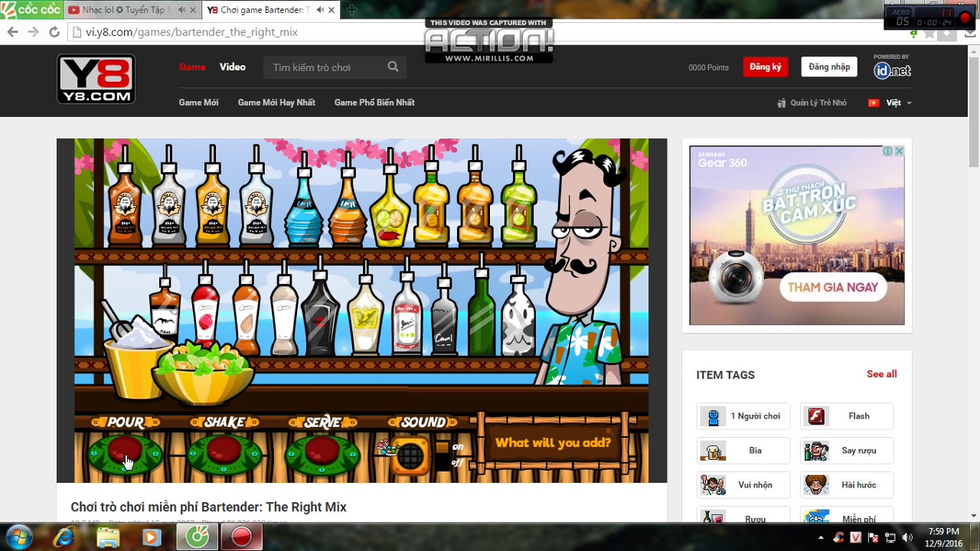This screenshot has width=980, height=551.
Task: Click the Đăng nhập login button
Action: [829, 67]
